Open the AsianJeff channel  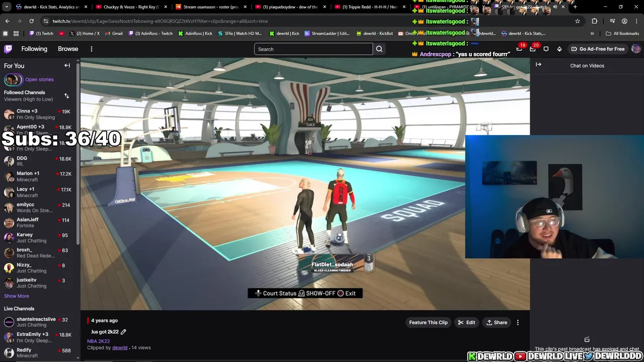39,223
